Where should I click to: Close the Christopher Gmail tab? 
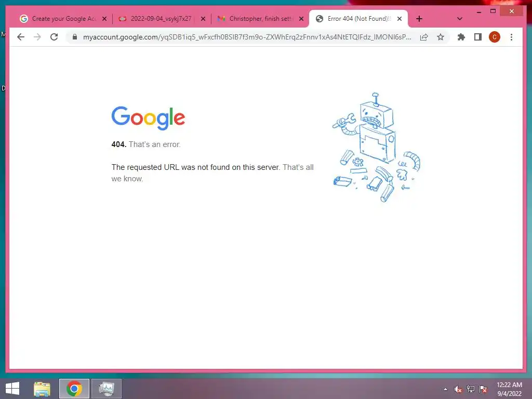tap(301, 19)
